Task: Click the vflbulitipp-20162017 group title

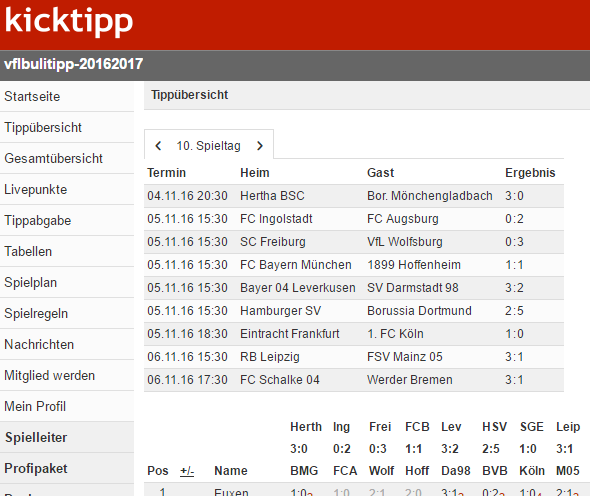Action: [74, 64]
